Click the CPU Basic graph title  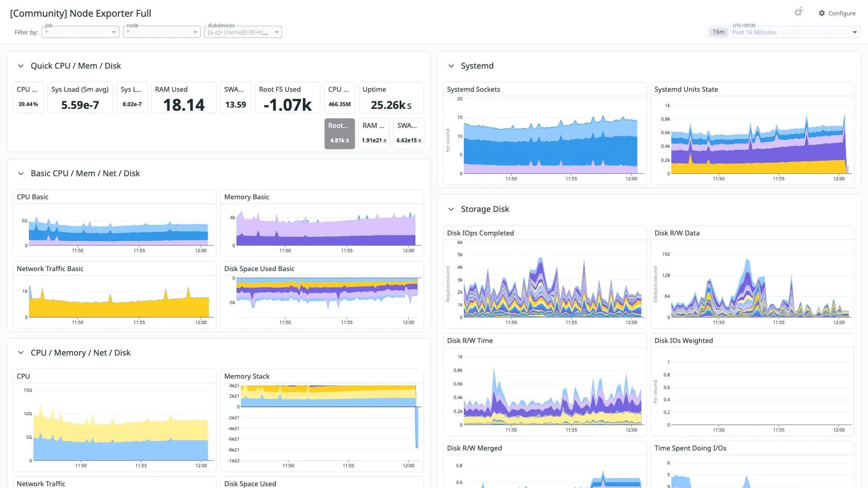pyautogui.click(x=33, y=197)
